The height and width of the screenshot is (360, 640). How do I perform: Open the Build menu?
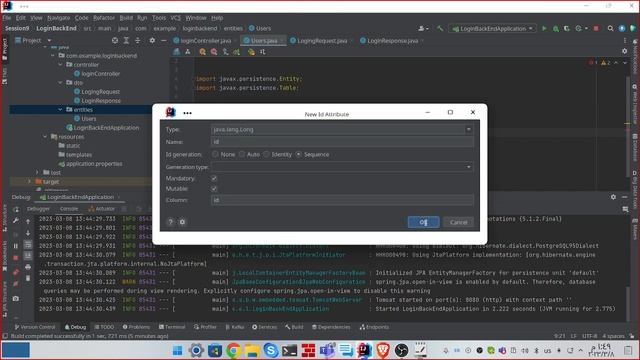click(x=126, y=18)
